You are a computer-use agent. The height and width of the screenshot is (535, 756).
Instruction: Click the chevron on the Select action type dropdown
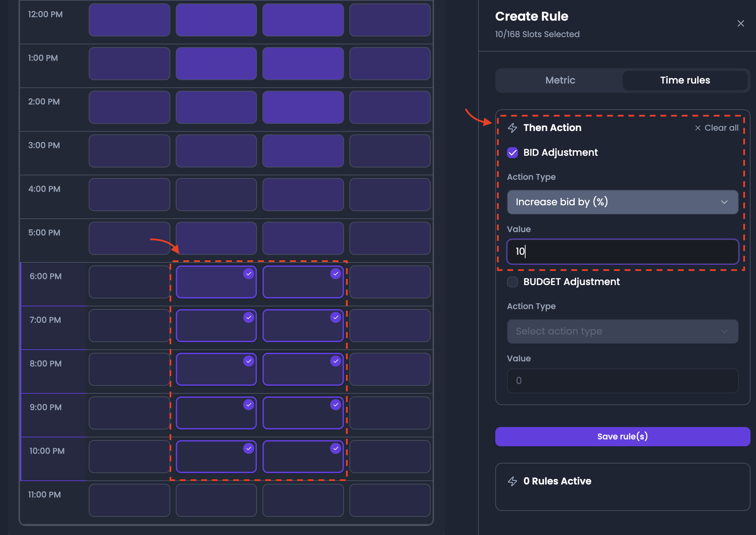coord(724,331)
